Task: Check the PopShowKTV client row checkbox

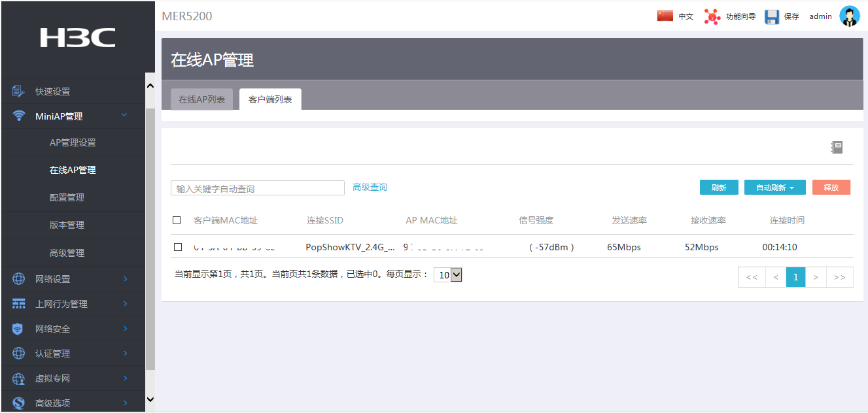Action: coord(178,247)
